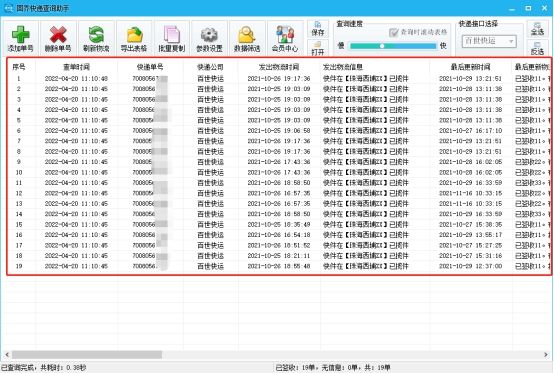Click the green plus 添加单号 button
The height and width of the screenshot is (373, 554).
click(x=20, y=38)
